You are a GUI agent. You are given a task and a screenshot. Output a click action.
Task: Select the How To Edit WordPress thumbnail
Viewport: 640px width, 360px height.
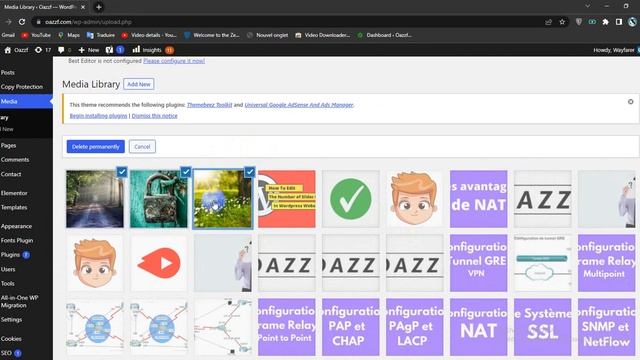[287, 199]
